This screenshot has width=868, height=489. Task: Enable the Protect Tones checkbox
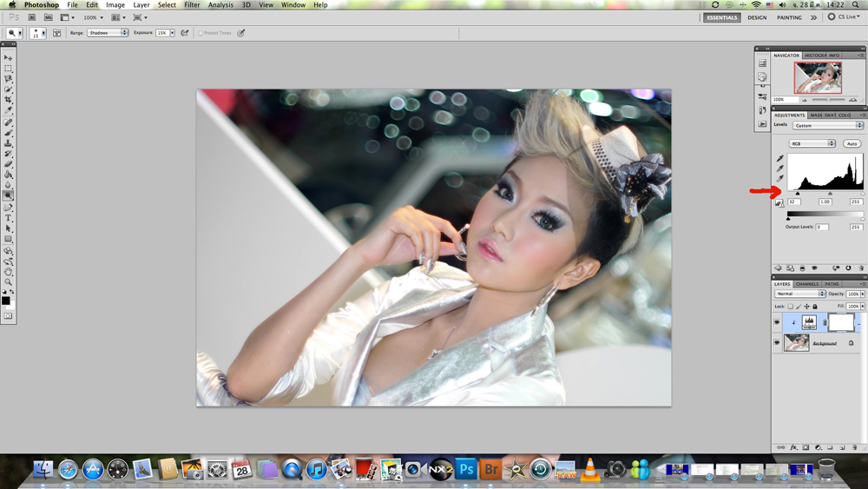pyautogui.click(x=201, y=33)
